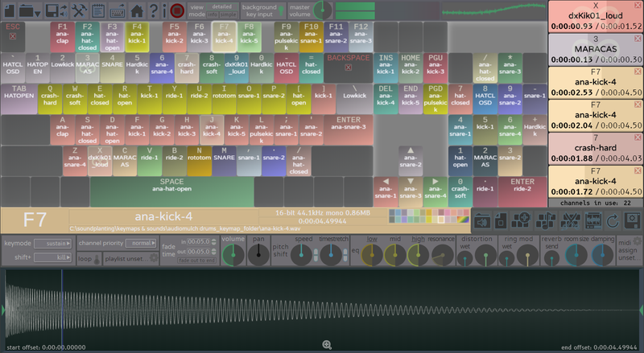Adjust the master volume knob
Screen dimensions: 644x353
point(323,10)
